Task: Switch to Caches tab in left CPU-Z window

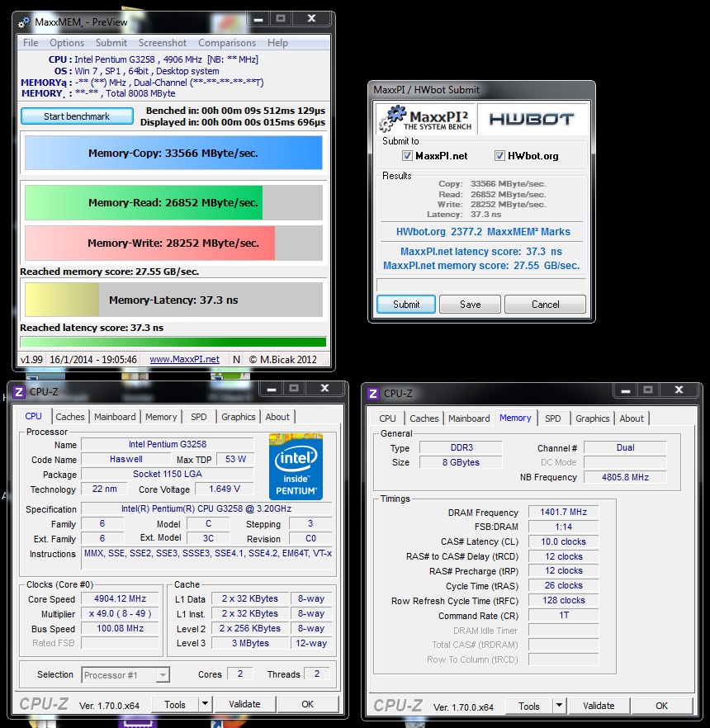Action: tap(70, 417)
